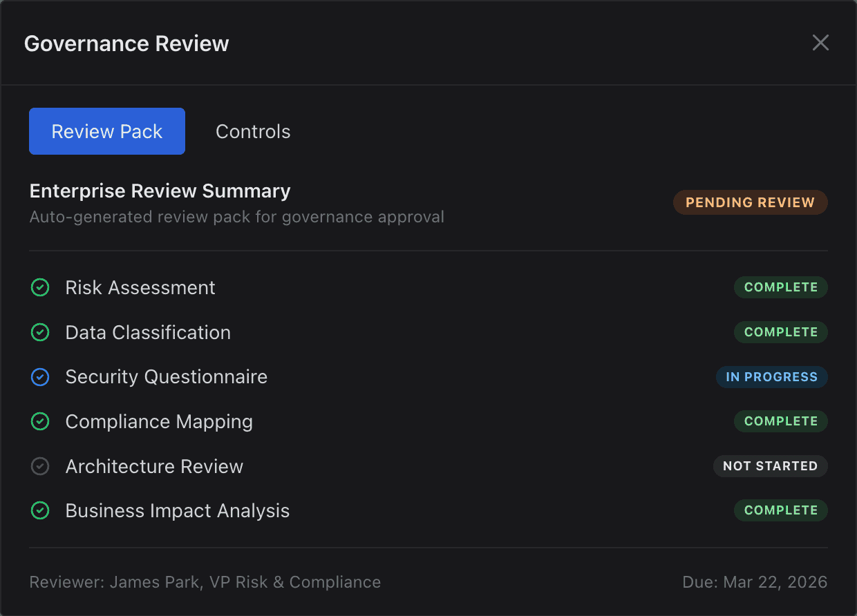Viewport: 857px width, 616px height.
Task: Click the green checkmark beside Risk Assessment
Action: click(40, 287)
